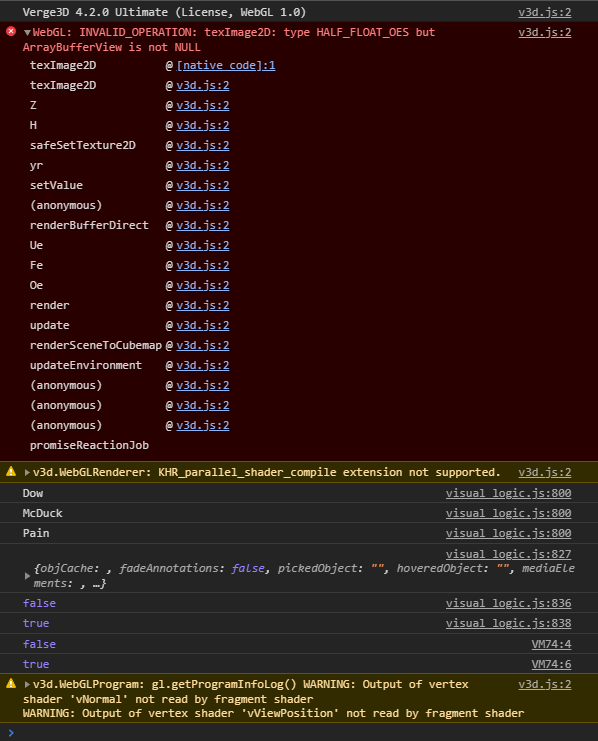Open v3d.js:2 link for WebGLProgram warning

coord(545,684)
